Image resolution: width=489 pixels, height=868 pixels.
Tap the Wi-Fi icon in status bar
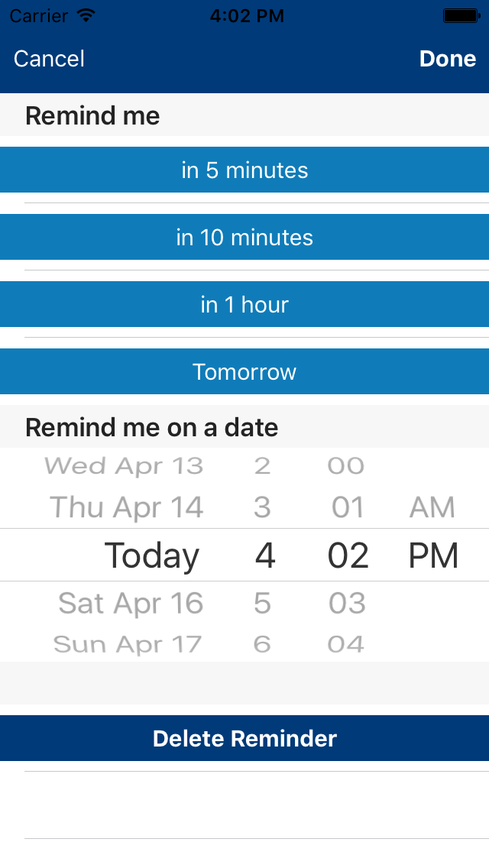86,15
